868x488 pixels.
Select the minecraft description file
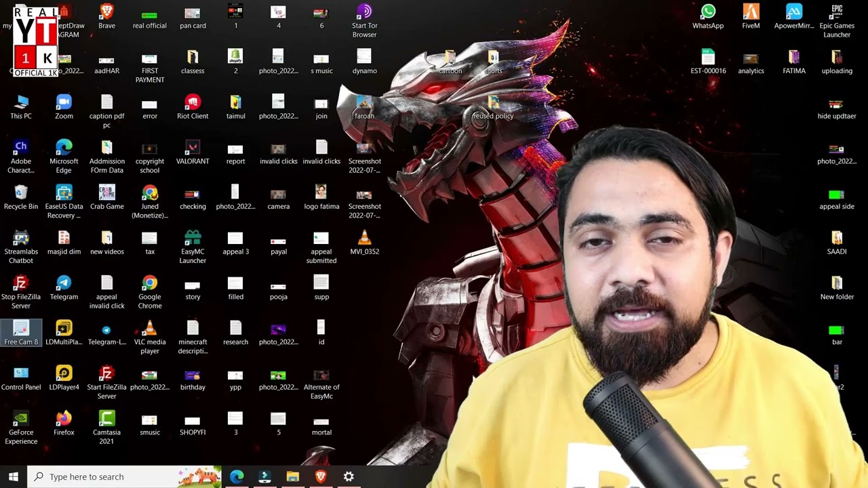click(193, 338)
